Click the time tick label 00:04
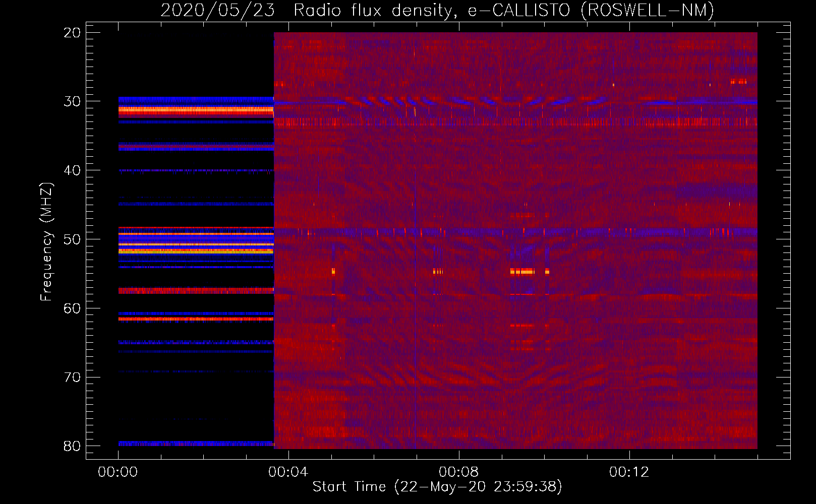 coord(288,472)
